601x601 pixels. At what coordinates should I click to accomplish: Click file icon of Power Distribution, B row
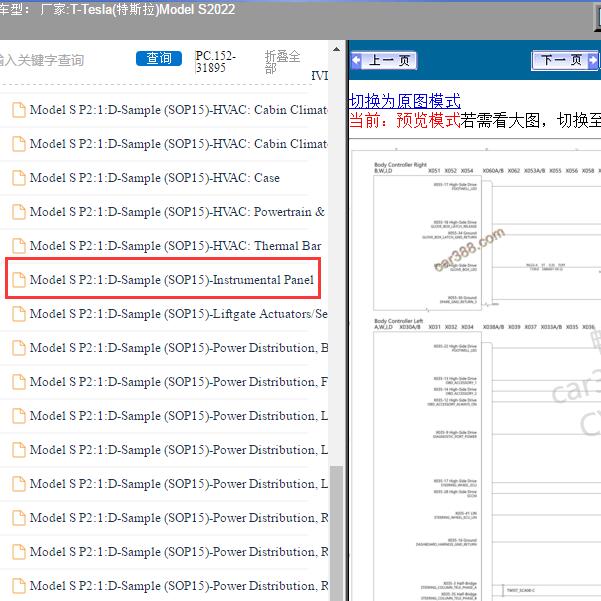19,348
